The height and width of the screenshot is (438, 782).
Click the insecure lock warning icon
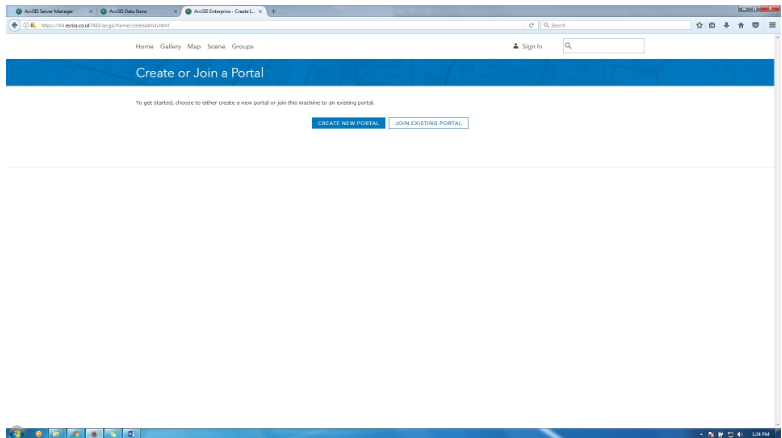click(33, 25)
